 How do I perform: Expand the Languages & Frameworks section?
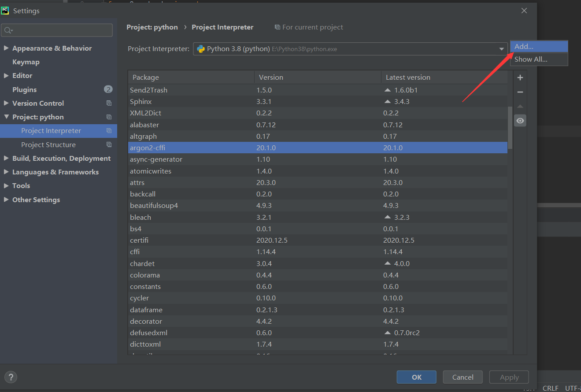pos(6,172)
